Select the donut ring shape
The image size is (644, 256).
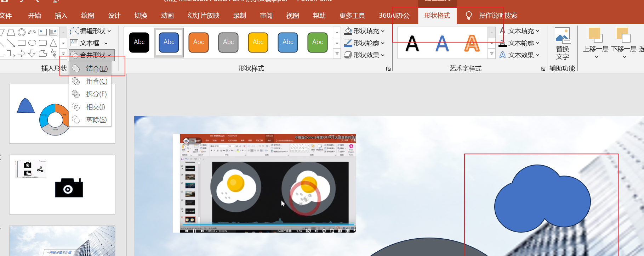pyautogui.click(x=22, y=32)
